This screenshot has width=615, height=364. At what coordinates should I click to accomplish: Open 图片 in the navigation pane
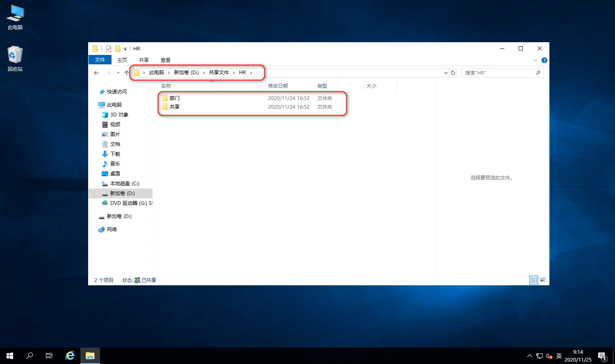pyautogui.click(x=115, y=134)
